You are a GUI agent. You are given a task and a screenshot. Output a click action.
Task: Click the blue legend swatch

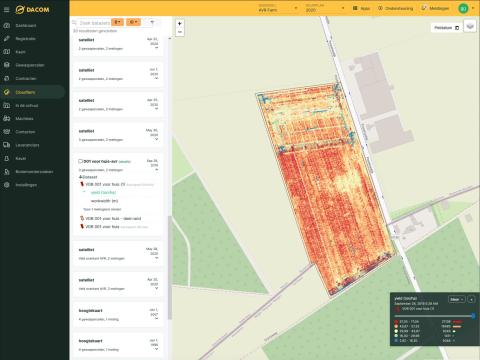[396, 341]
